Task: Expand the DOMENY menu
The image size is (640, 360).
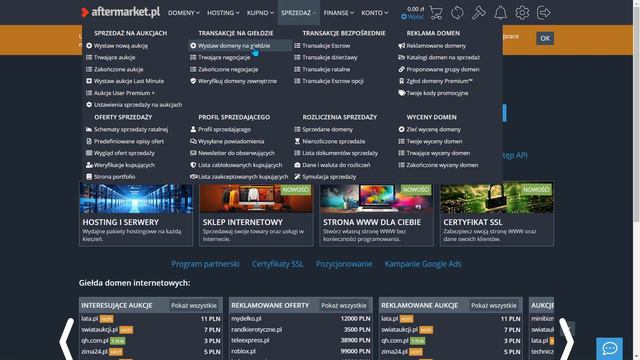Action: pyautogui.click(x=184, y=13)
